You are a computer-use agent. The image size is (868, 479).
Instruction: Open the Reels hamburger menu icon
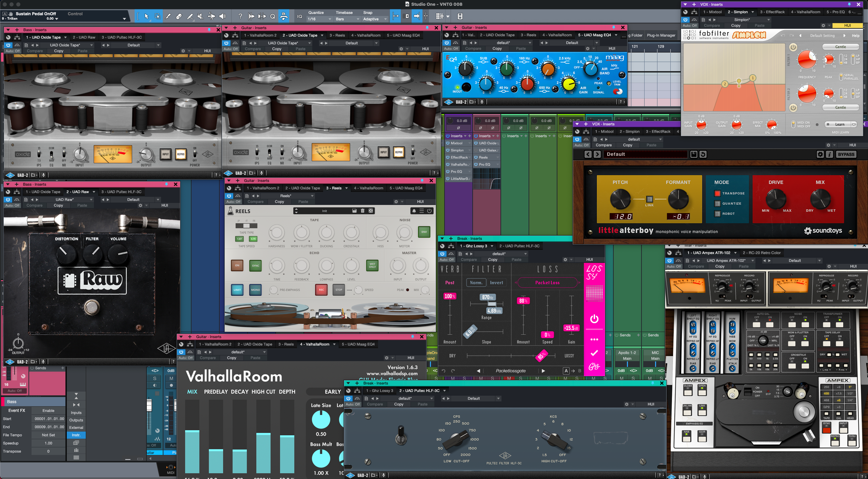[421, 211]
